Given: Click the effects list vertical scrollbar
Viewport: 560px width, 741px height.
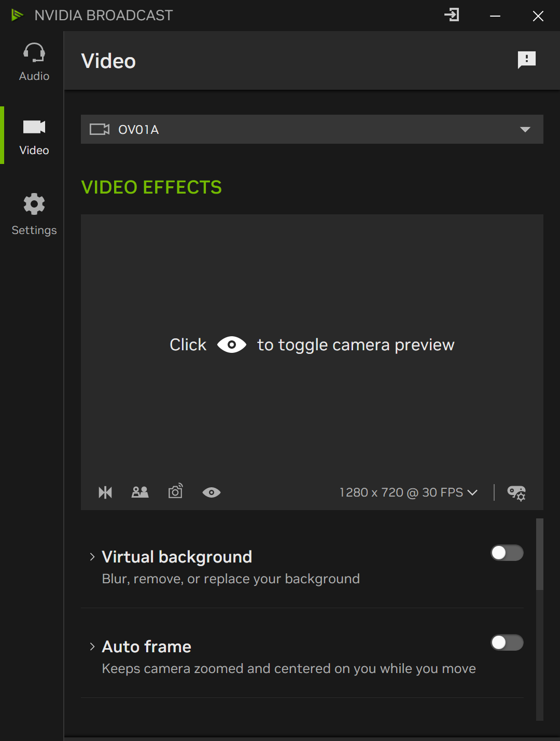Looking at the screenshot, I should [x=539, y=555].
